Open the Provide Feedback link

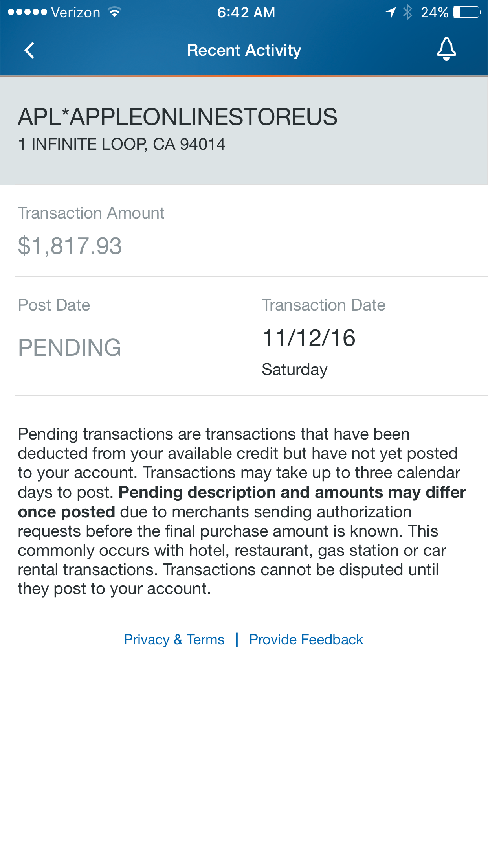coord(306,640)
